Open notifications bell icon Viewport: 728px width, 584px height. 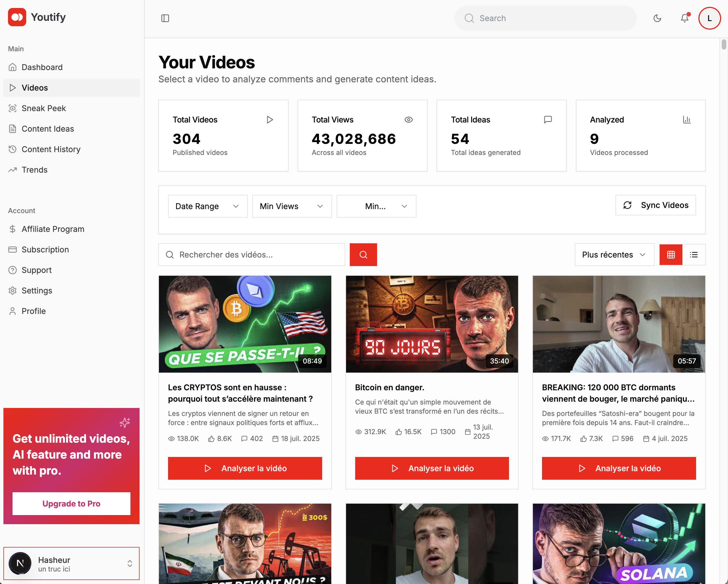click(684, 18)
